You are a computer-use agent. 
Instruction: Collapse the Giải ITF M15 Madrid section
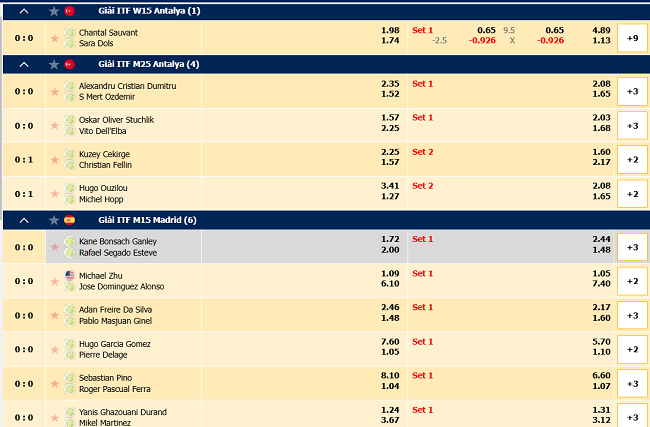point(25,220)
